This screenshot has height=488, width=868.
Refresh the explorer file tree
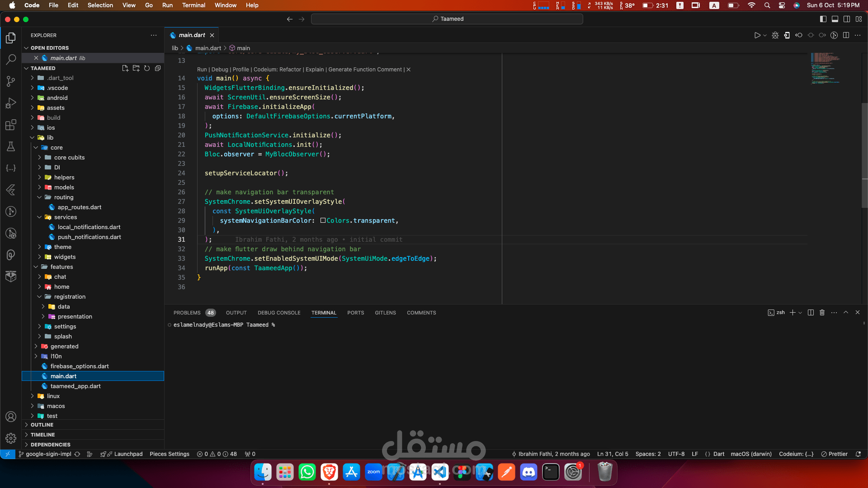[147, 68]
